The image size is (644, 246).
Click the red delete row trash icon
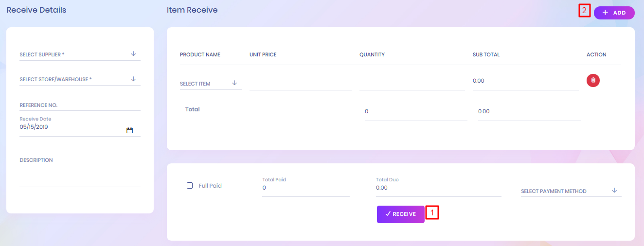coord(593,81)
